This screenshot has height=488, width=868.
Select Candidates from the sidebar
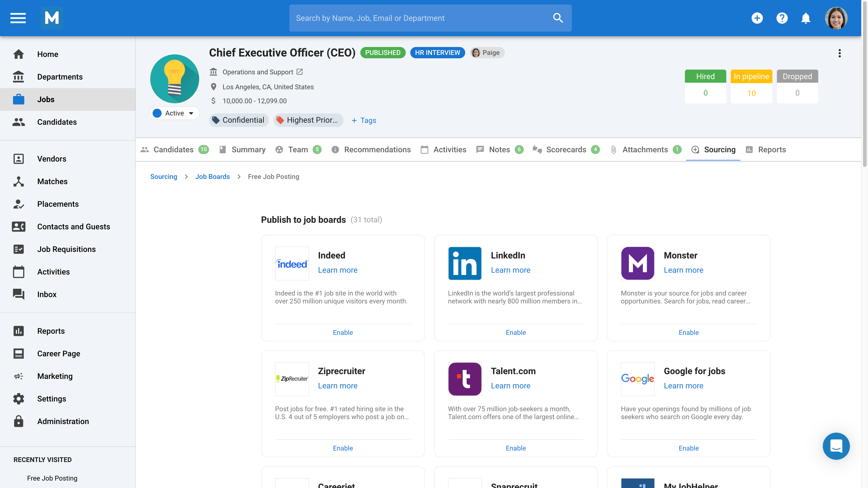click(x=57, y=122)
